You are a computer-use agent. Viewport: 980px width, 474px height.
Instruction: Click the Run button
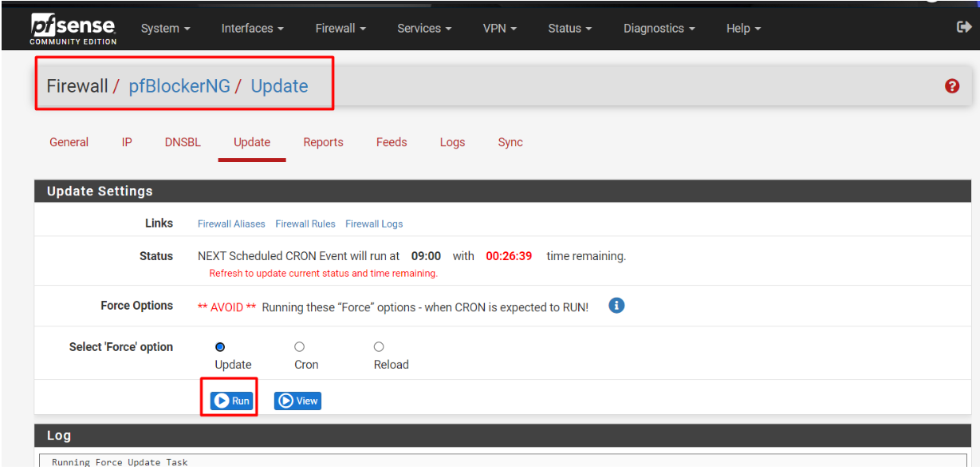(x=232, y=401)
